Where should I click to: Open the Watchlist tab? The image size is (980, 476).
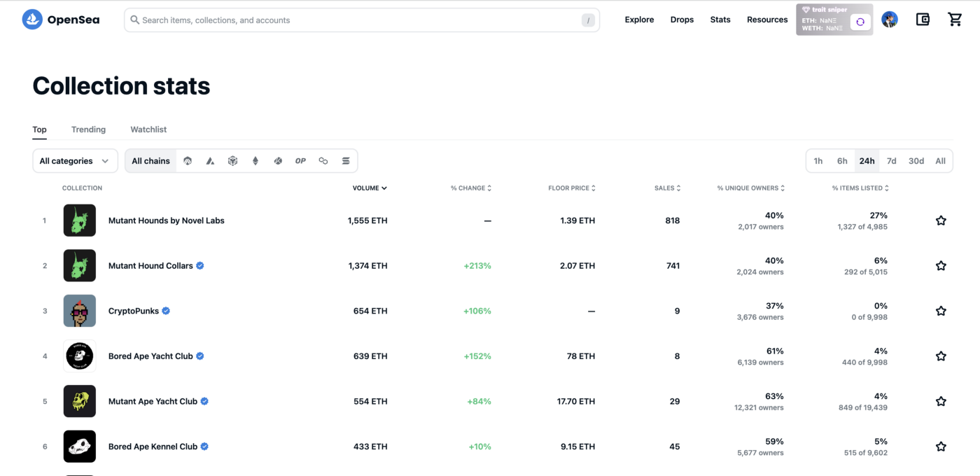pos(148,129)
